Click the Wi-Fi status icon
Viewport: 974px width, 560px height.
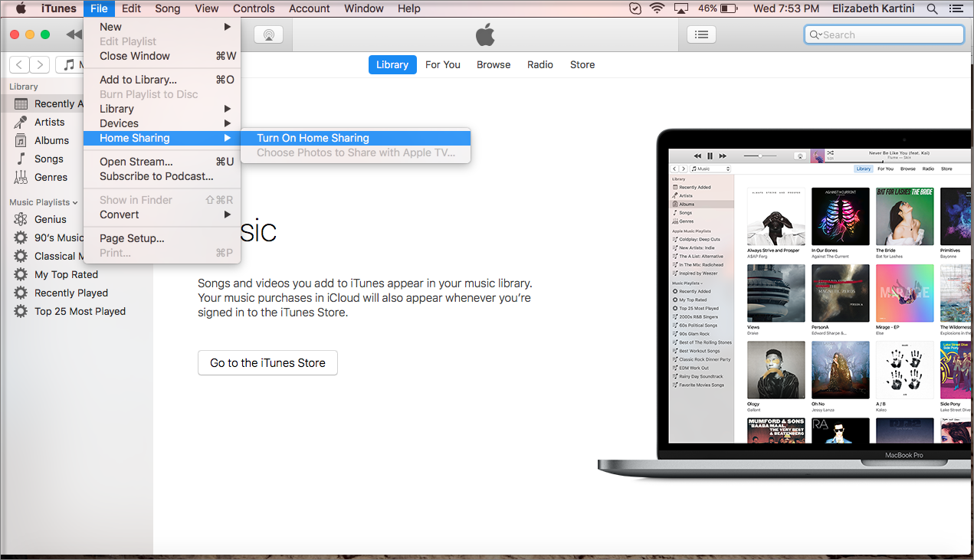(x=657, y=8)
